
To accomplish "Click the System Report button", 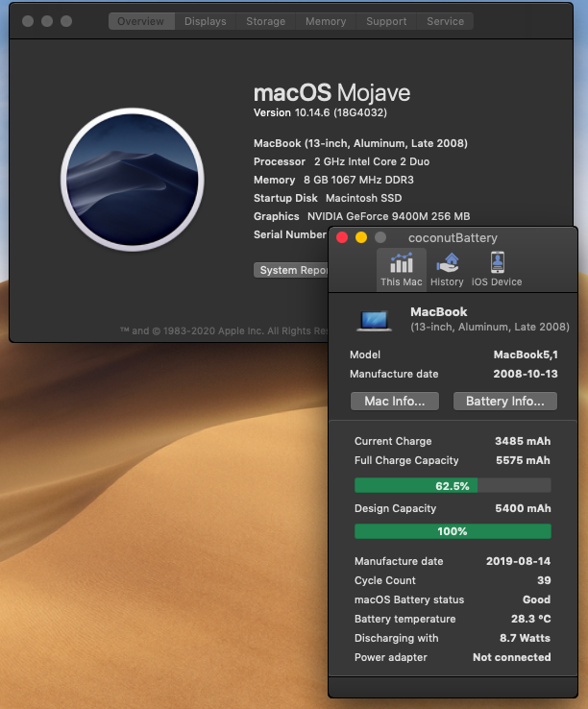I will point(291,270).
